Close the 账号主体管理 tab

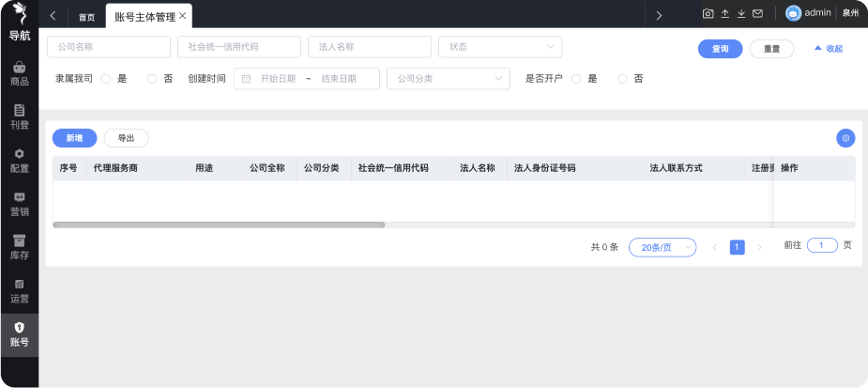coord(183,17)
